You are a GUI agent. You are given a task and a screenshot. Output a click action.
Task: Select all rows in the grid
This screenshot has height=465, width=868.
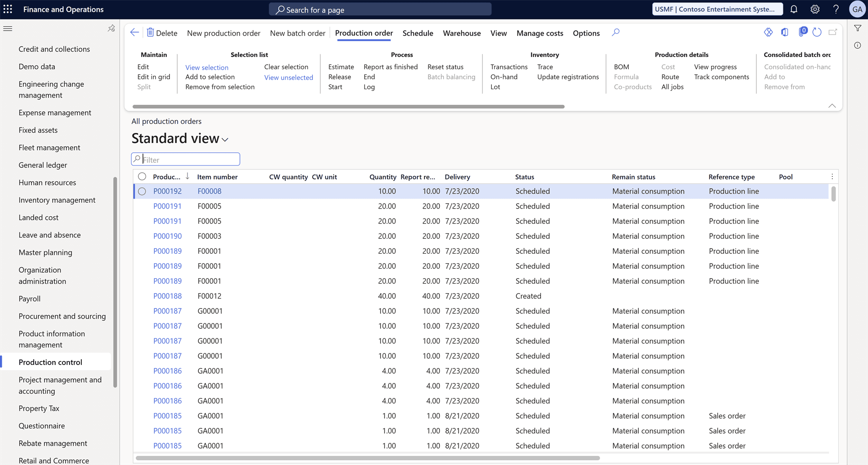coord(142,176)
